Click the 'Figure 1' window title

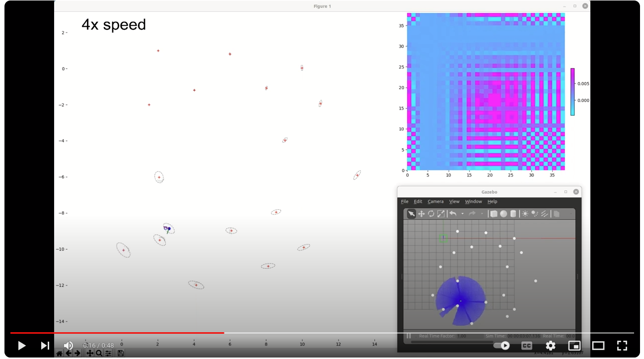point(322,6)
